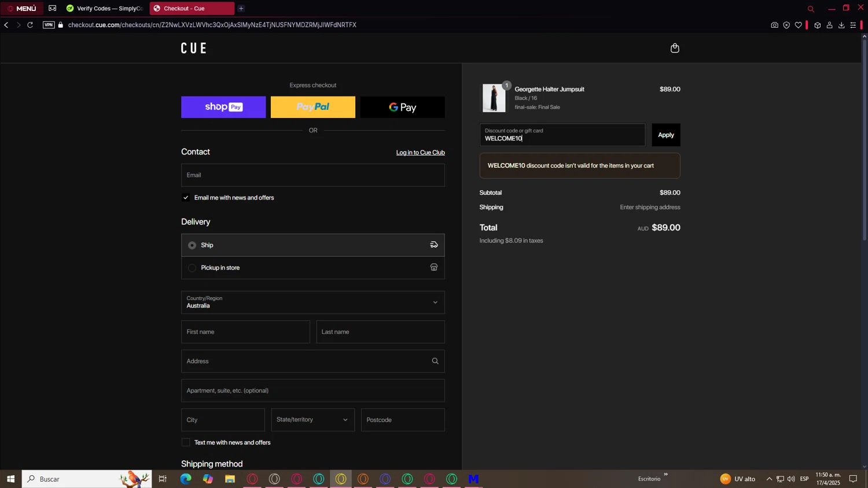The width and height of the screenshot is (868, 488).
Task: Apply the discount code
Action: tap(666, 135)
